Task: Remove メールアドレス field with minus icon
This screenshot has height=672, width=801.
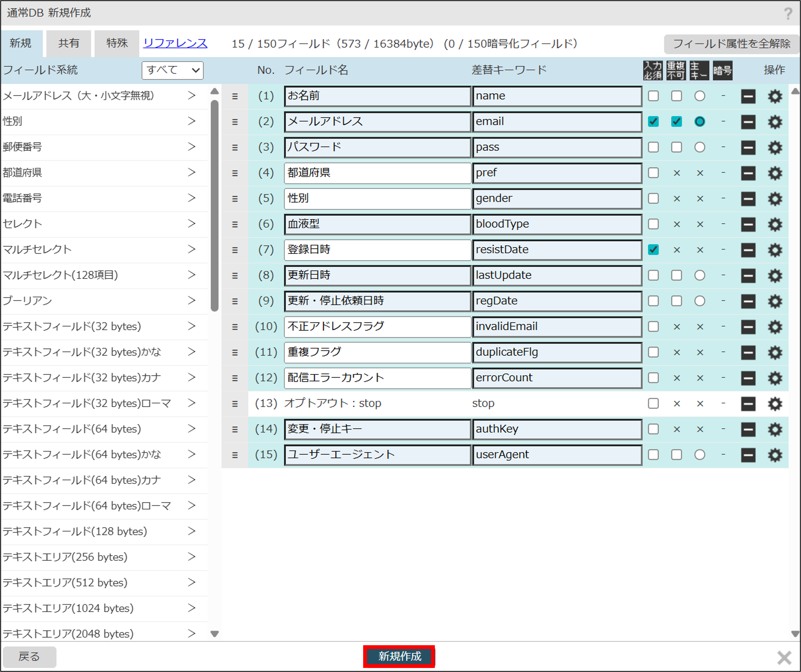Action: (748, 122)
